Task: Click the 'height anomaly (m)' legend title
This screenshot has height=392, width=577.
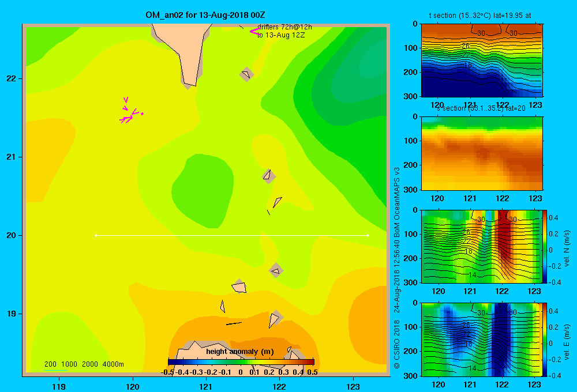Action: click(240, 352)
